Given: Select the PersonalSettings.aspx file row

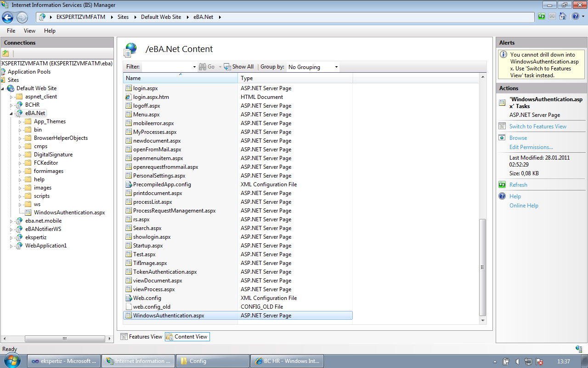Looking at the screenshot, I should [238, 176].
